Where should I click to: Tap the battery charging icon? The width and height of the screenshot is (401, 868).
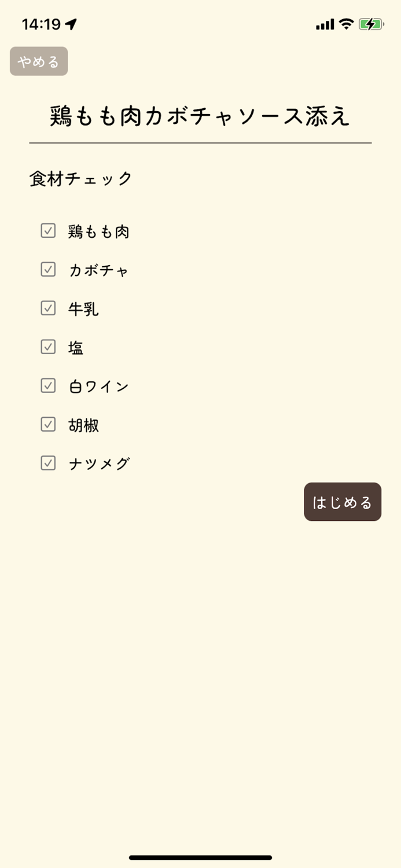coord(370,23)
